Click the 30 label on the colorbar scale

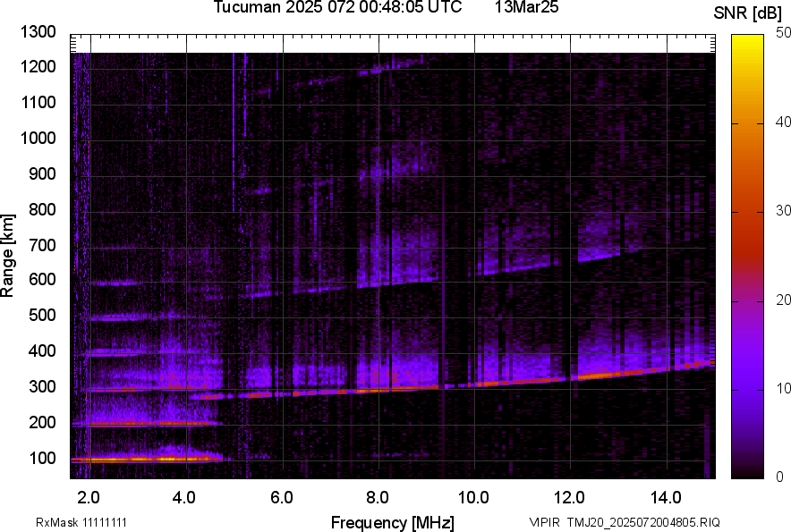coord(784,210)
